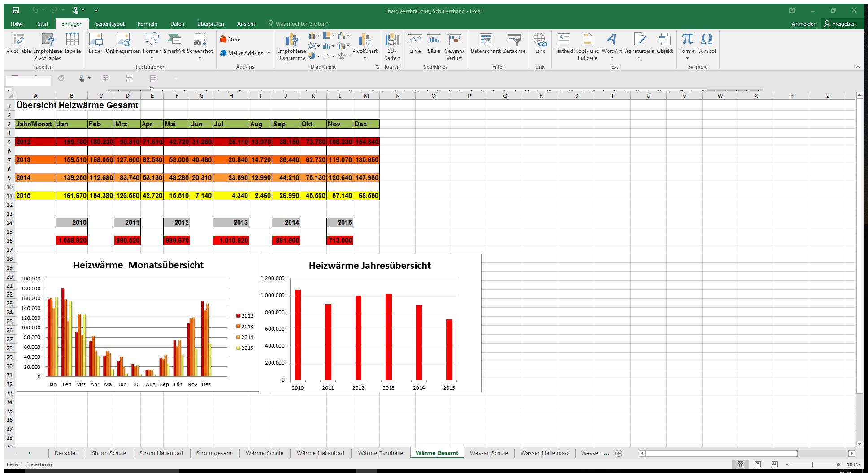Click the select-all corner of the sheet

point(9,95)
